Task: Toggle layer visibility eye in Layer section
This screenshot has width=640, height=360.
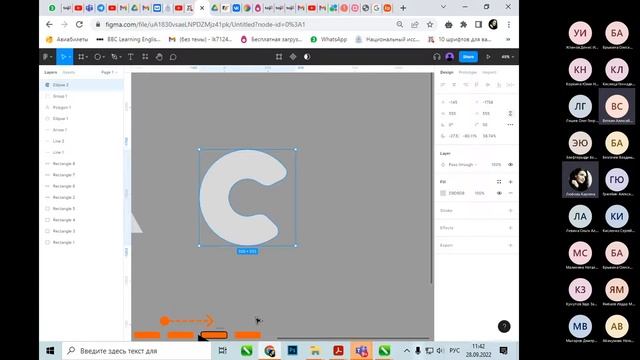Action: point(510,164)
